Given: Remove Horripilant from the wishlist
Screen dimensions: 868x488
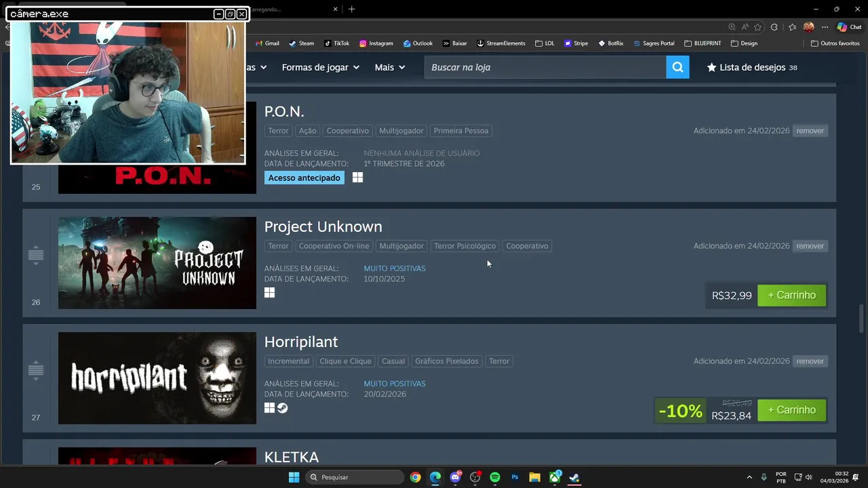Looking at the screenshot, I should [x=810, y=361].
